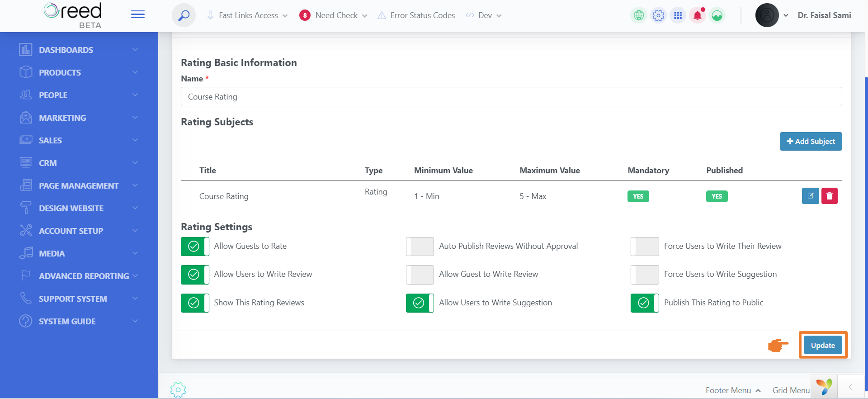This screenshot has height=399, width=868.
Task: Edit the Course Rating subject row
Action: pos(810,196)
